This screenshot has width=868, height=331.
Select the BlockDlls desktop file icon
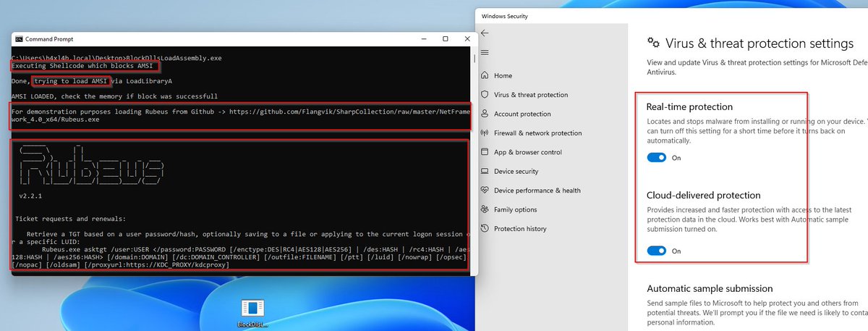click(x=252, y=308)
